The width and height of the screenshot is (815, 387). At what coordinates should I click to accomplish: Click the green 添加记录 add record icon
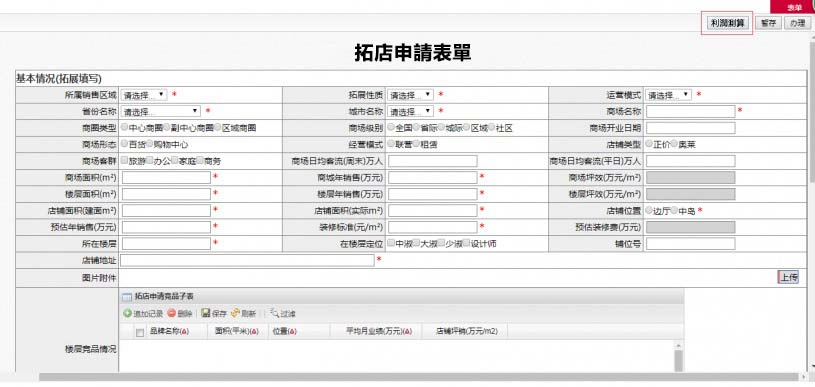pos(127,314)
